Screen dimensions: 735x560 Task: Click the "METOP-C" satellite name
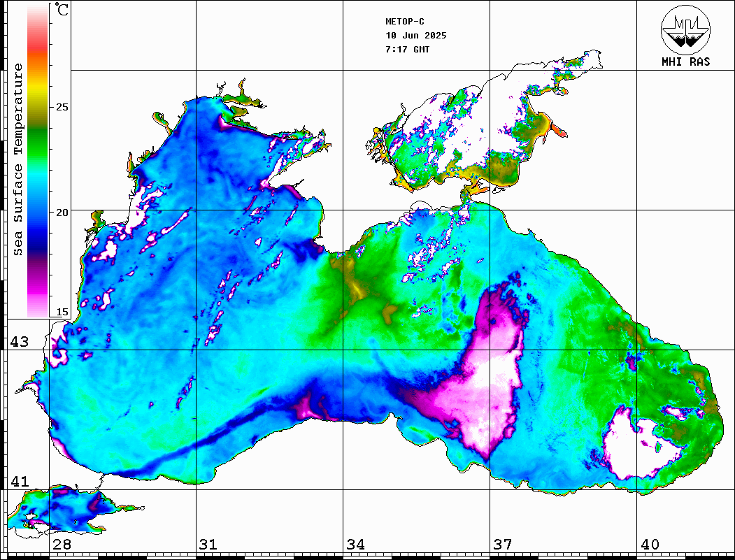coord(405,22)
